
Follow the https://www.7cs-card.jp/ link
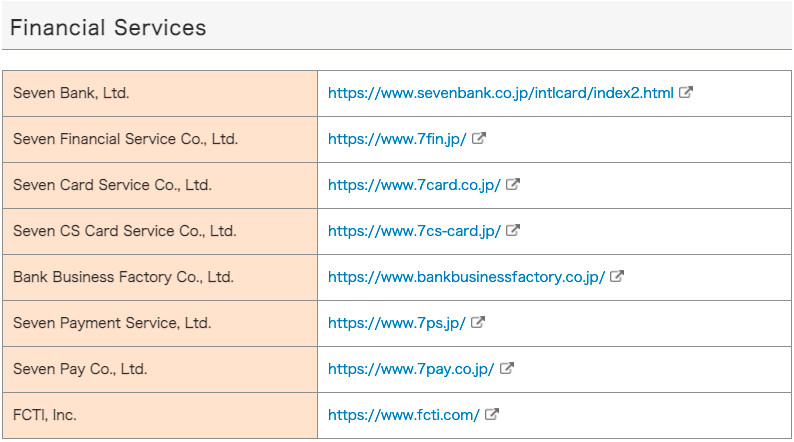(414, 231)
